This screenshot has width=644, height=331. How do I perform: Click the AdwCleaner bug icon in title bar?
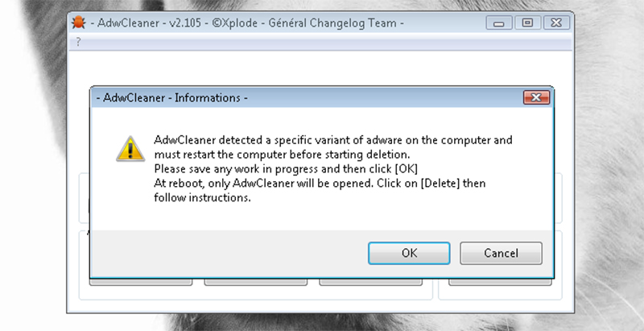[78, 23]
